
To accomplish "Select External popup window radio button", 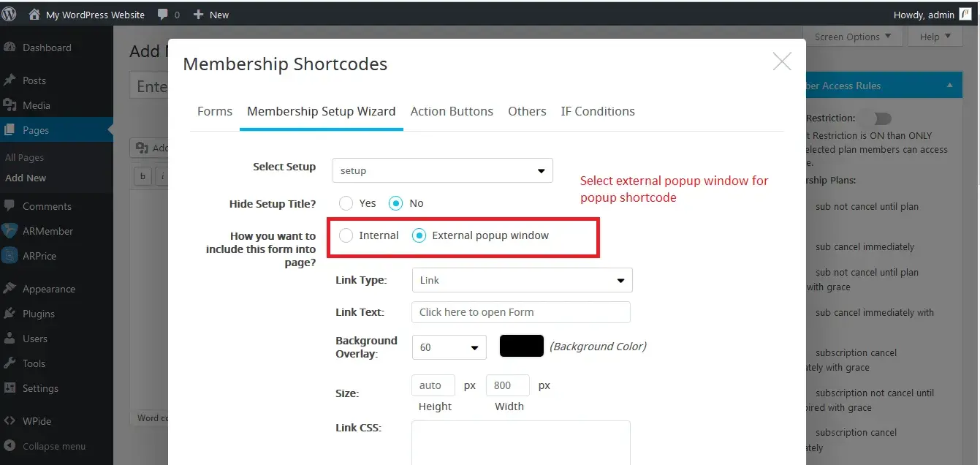I will coord(419,235).
